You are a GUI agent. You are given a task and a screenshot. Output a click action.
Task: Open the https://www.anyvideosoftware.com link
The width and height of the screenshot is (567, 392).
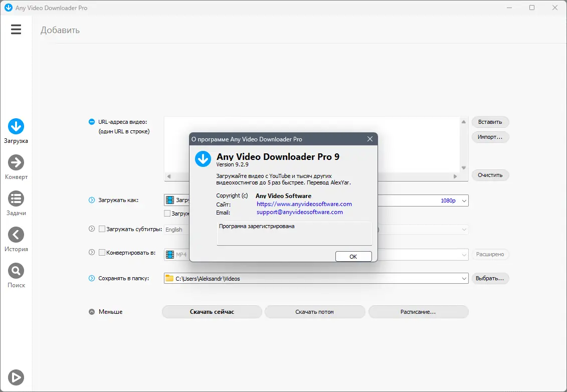point(304,204)
